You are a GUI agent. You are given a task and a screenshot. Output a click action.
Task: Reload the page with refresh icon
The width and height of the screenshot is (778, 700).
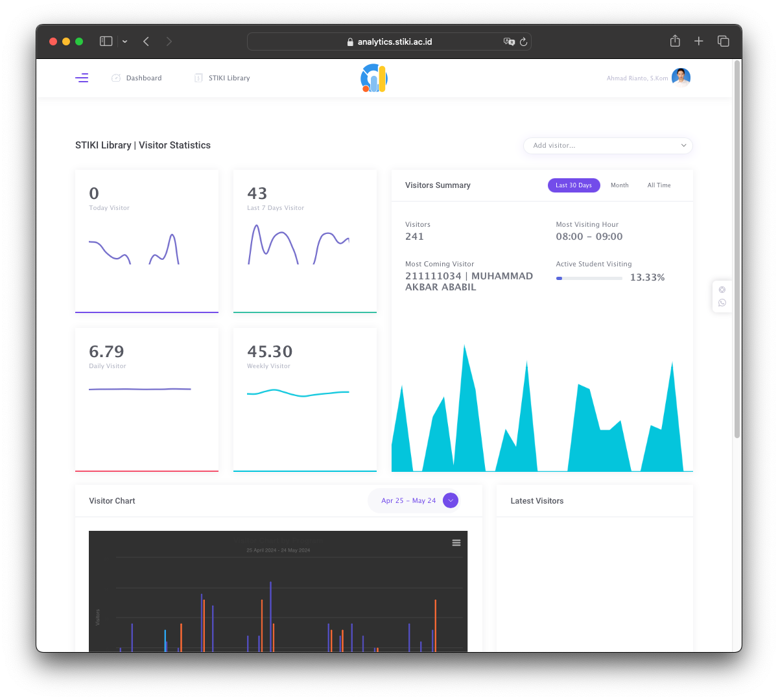point(523,41)
